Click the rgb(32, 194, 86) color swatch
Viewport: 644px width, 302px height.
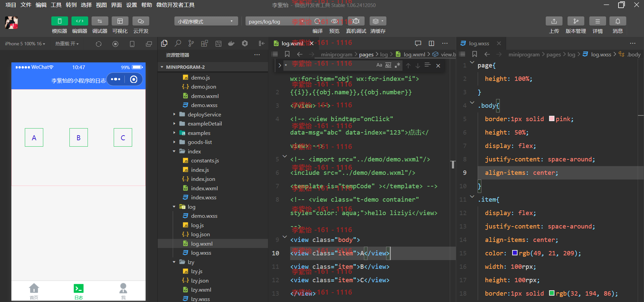point(551,293)
